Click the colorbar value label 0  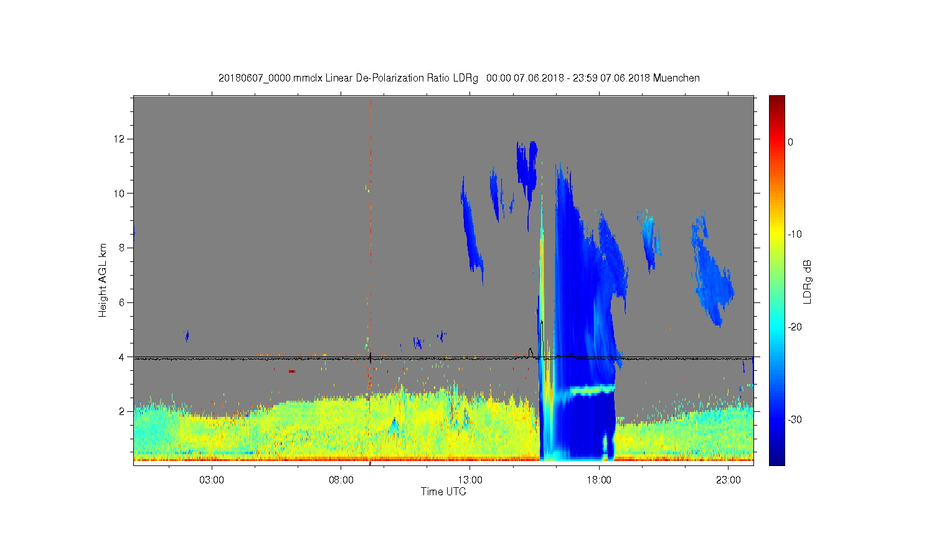click(x=790, y=142)
